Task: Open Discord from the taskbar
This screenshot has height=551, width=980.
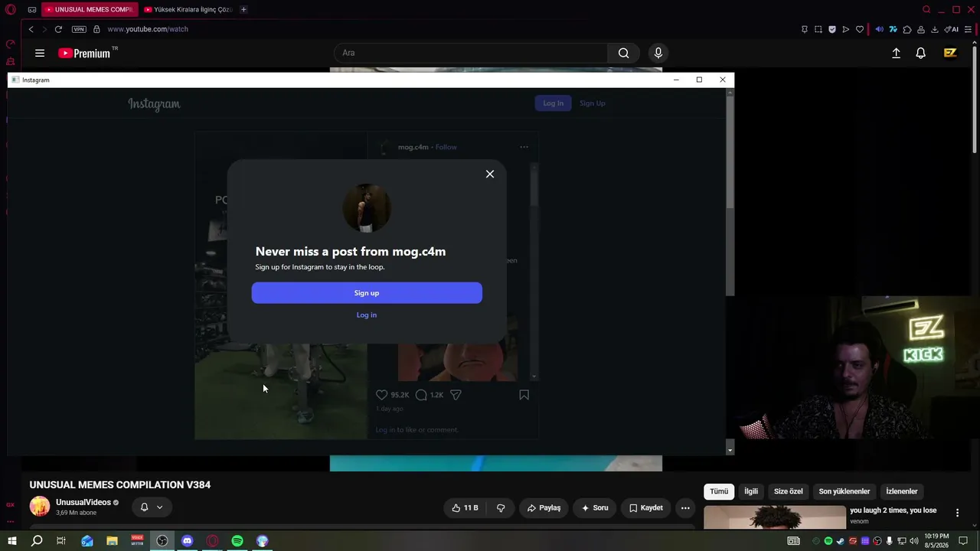Action: click(188, 541)
